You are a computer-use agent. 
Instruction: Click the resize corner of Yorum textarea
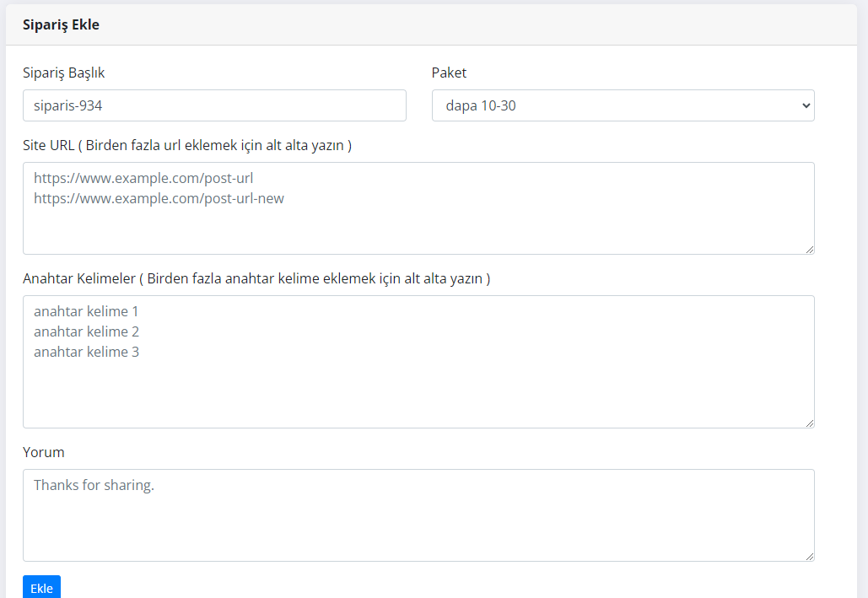tap(810, 557)
